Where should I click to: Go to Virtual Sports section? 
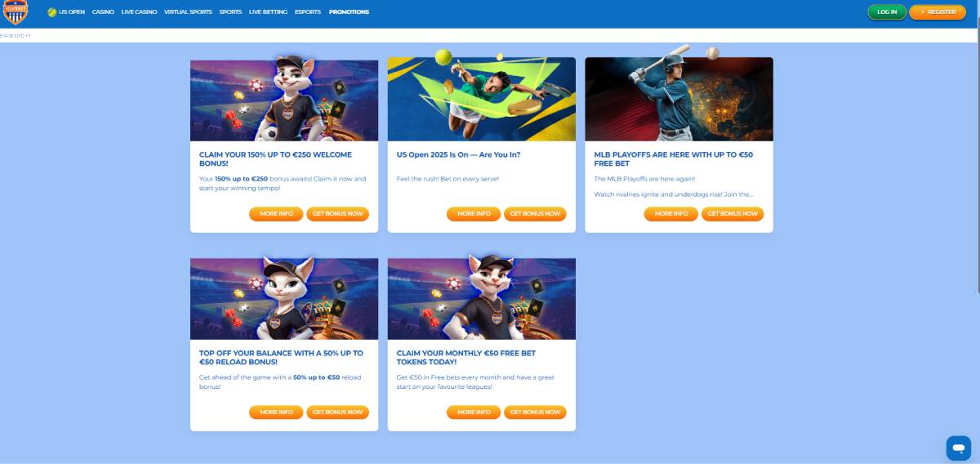click(188, 12)
